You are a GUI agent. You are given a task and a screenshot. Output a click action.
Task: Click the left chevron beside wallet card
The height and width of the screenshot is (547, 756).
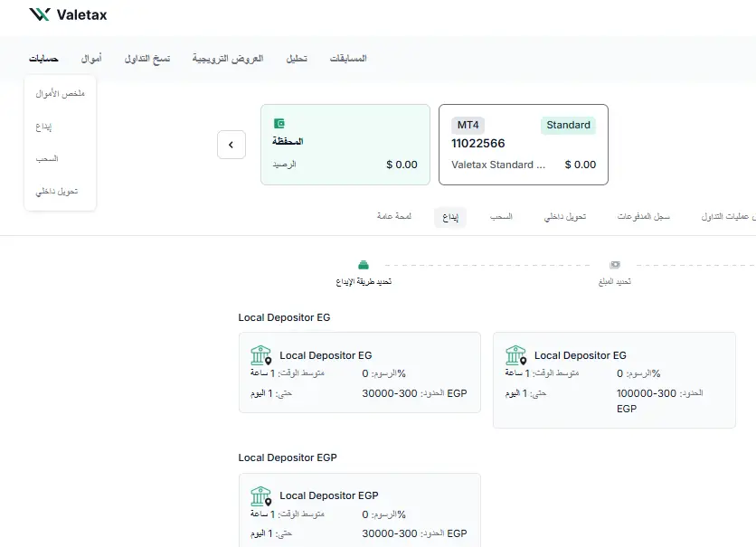click(232, 145)
